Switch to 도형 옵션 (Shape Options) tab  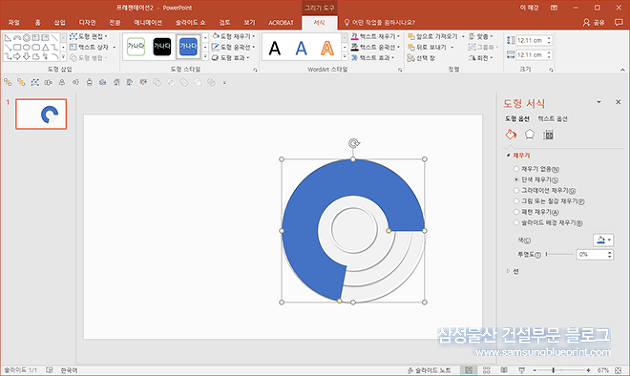518,119
